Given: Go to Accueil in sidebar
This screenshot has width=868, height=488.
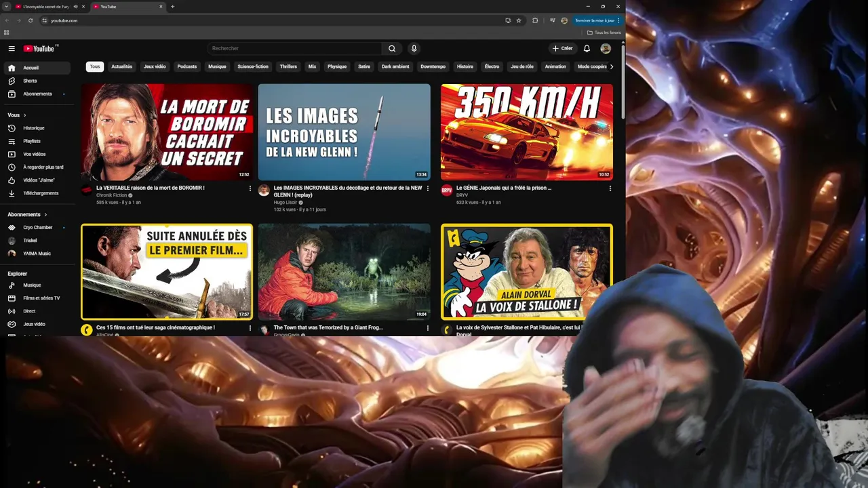Looking at the screenshot, I should (37, 68).
